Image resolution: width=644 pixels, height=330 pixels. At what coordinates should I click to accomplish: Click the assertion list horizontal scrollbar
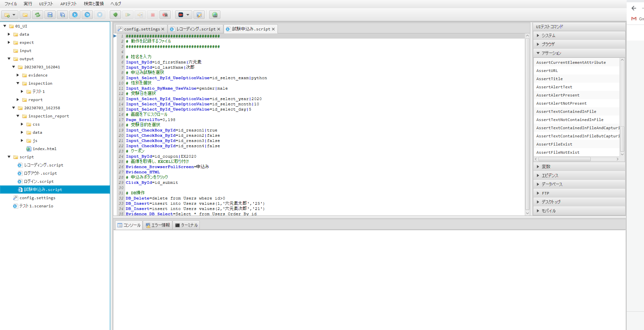click(x=564, y=159)
